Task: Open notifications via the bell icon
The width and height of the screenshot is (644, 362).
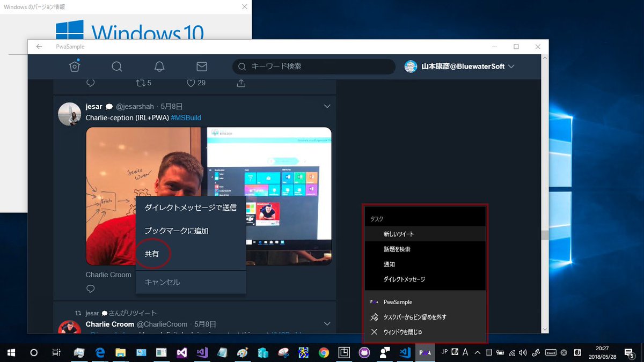Action: point(158,66)
